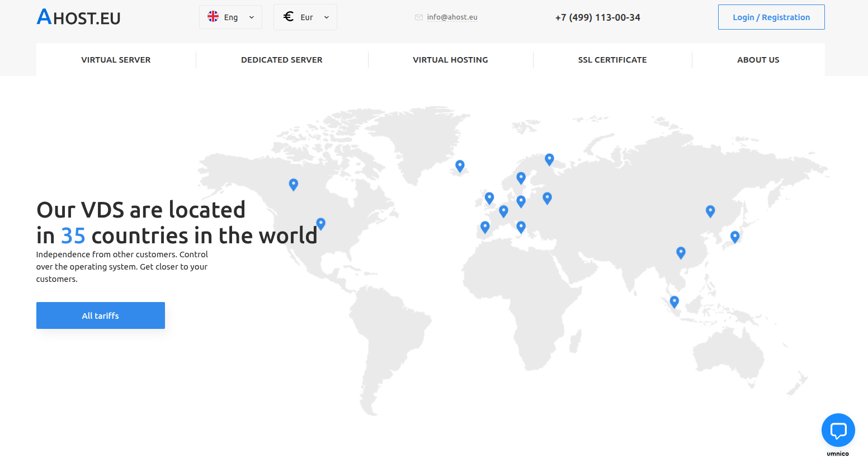Open the About Us page
This screenshot has height=462, width=868.
tap(758, 60)
